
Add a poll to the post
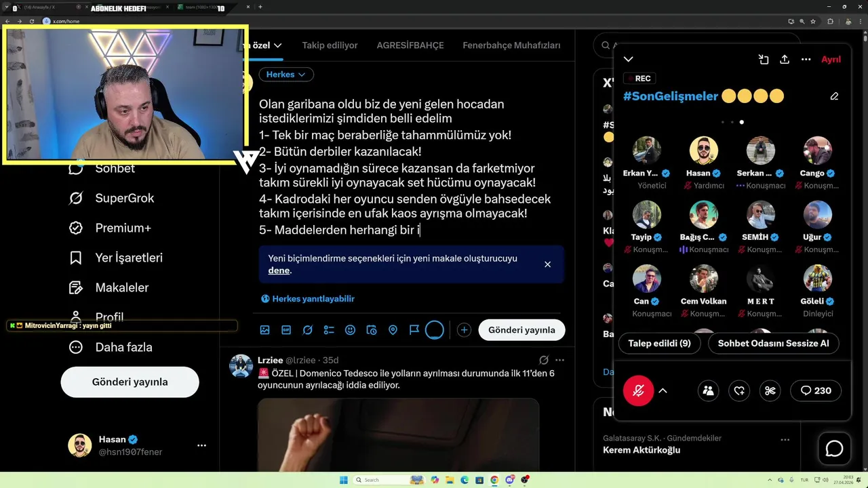329,330
